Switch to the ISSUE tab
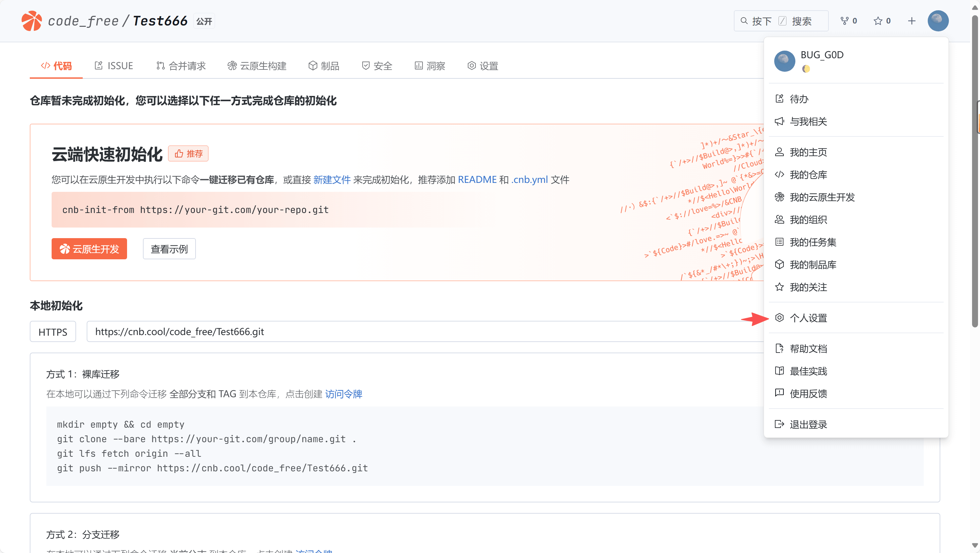 click(x=114, y=66)
